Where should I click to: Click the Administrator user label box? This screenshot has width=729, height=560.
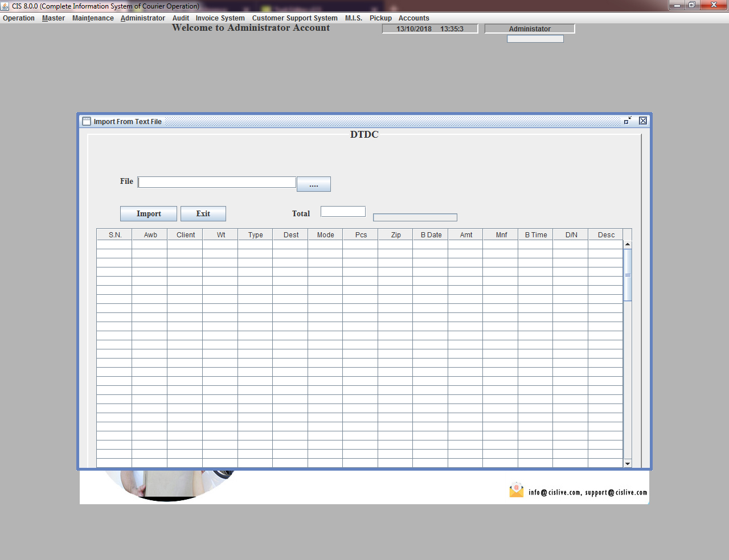[530, 28]
